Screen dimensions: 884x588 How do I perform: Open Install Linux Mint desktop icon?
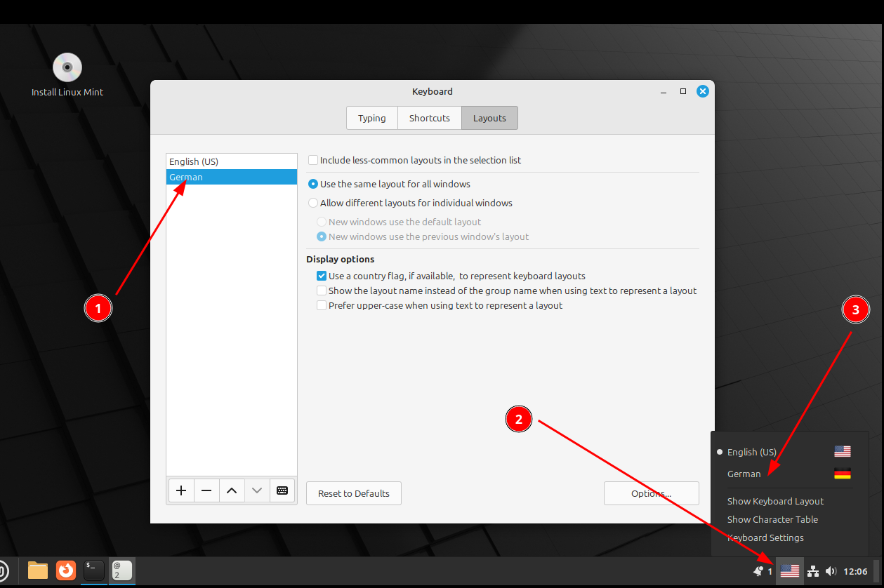tap(67, 75)
